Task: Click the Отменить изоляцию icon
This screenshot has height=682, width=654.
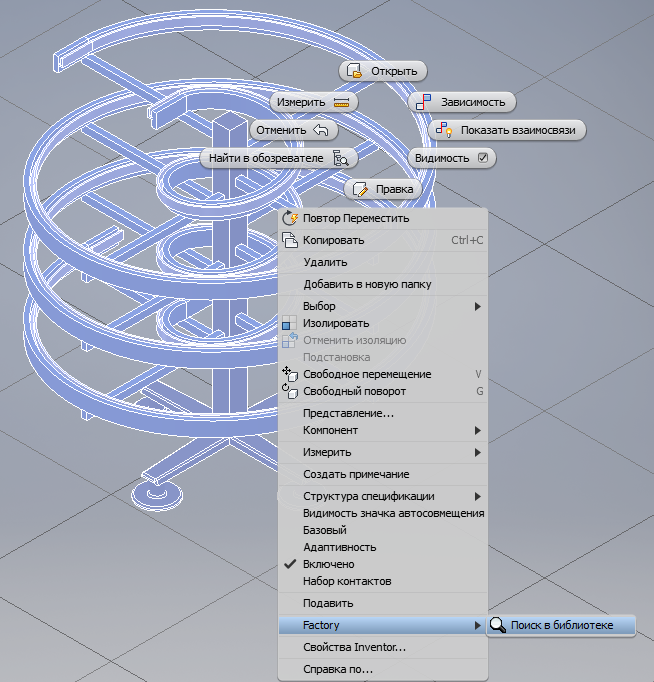Action: click(290, 340)
